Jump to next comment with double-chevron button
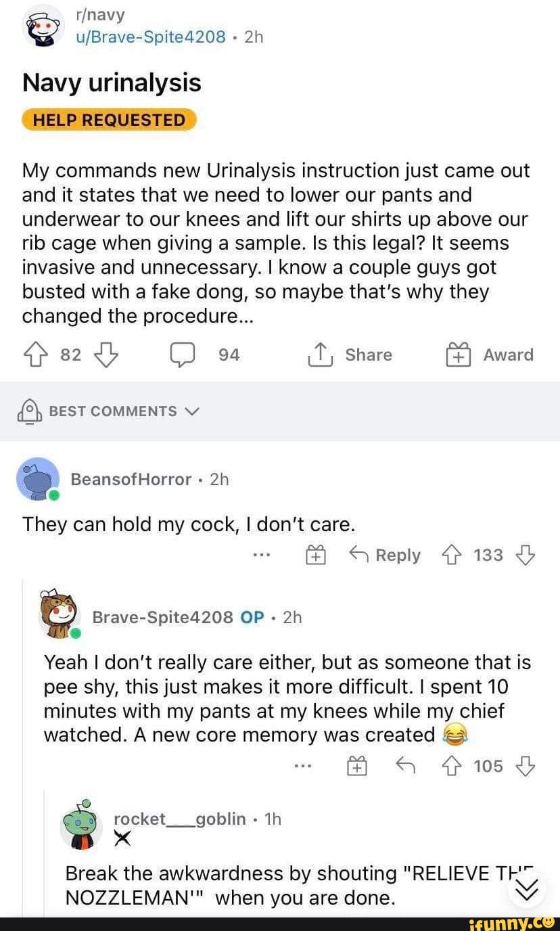 [525, 888]
